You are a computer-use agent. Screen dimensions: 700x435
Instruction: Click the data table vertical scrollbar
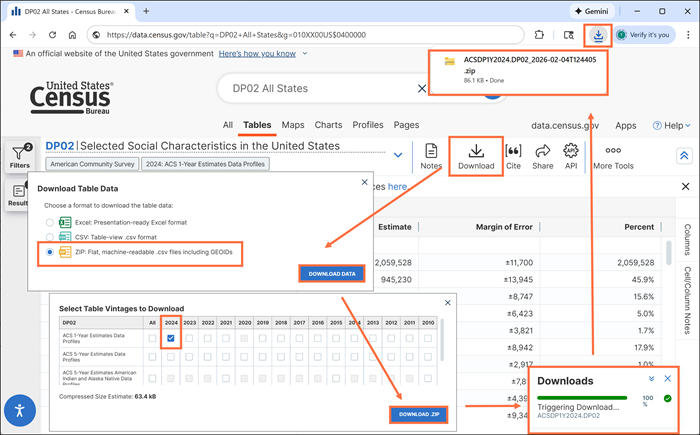pyautogui.click(x=668, y=253)
